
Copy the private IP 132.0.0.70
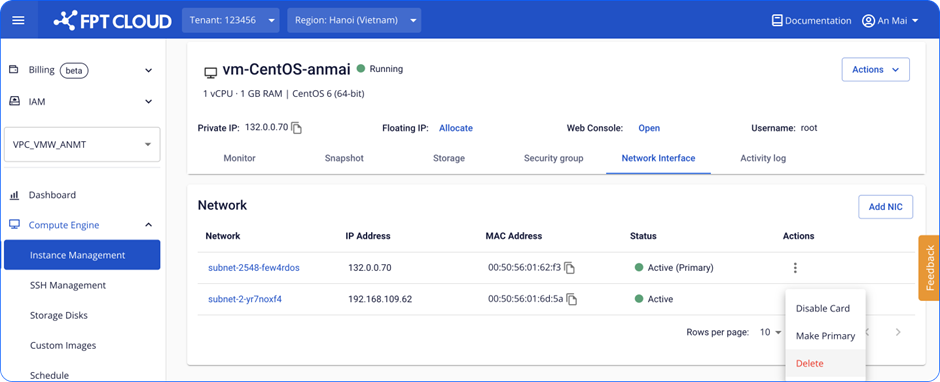click(297, 128)
